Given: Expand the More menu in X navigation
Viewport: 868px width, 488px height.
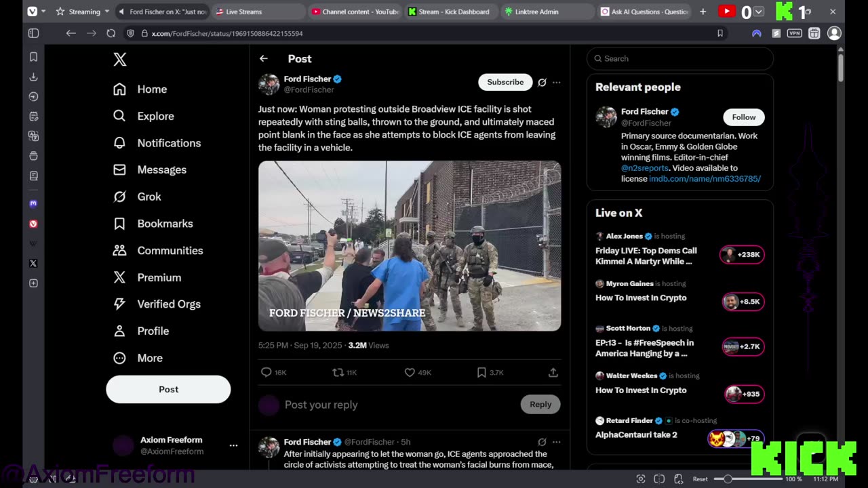Looking at the screenshot, I should [138, 358].
